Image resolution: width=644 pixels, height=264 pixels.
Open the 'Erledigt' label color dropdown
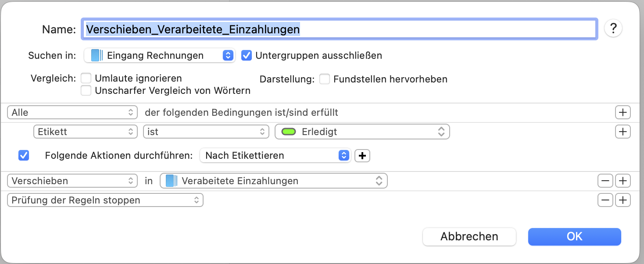[x=362, y=132]
